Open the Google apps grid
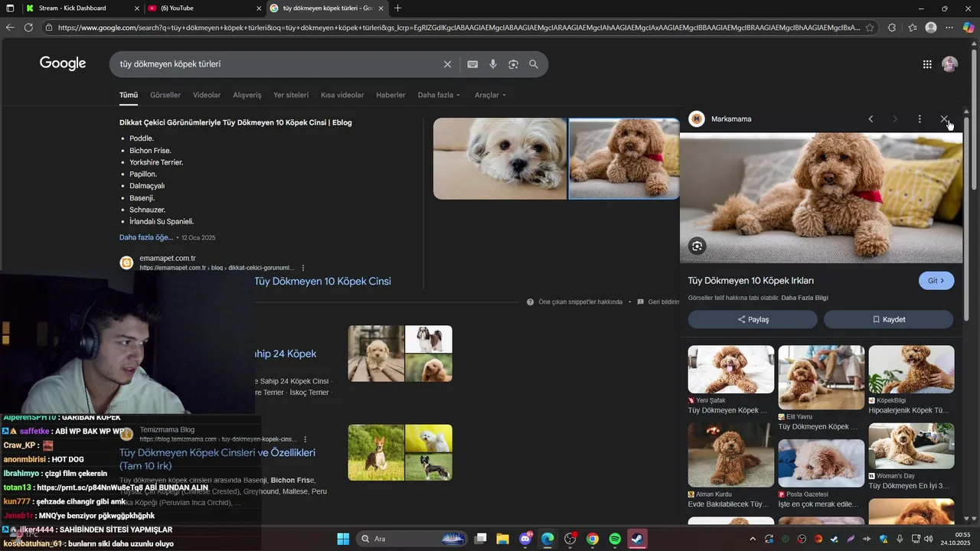 click(x=927, y=64)
